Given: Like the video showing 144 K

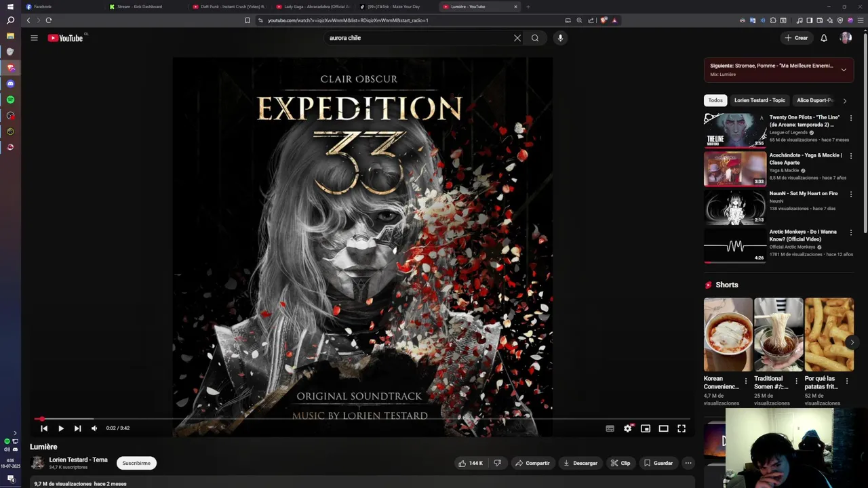Looking at the screenshot, I should pos(471,463).
